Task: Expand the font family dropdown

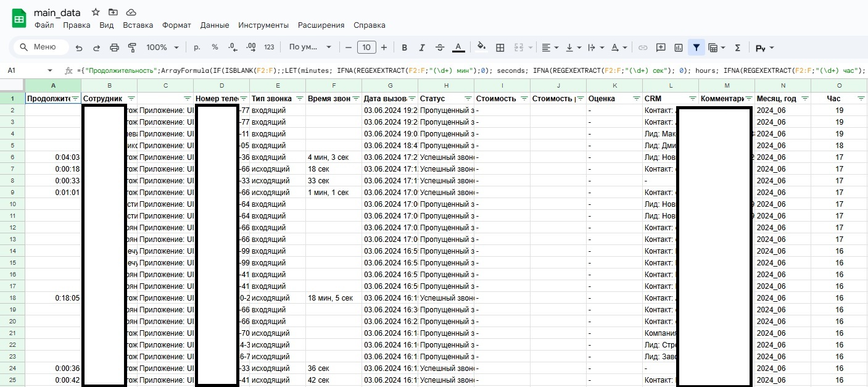Action: (310, 48)
